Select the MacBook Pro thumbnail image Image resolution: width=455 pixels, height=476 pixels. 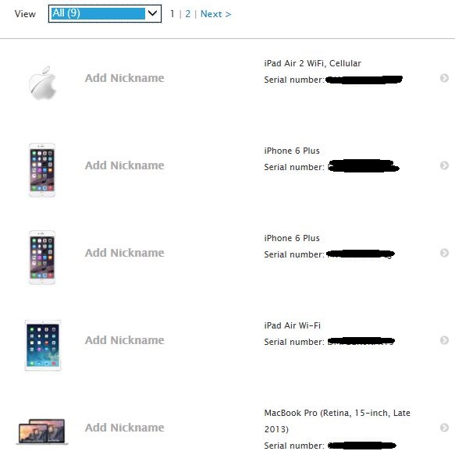pyautogui.click(x=42, y=432)
